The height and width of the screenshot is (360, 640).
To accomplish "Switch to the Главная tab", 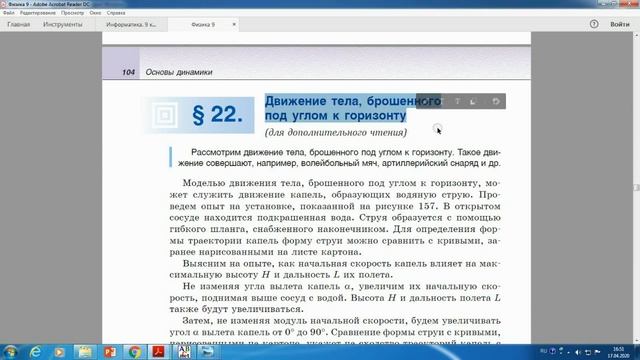I will [19, 24].
